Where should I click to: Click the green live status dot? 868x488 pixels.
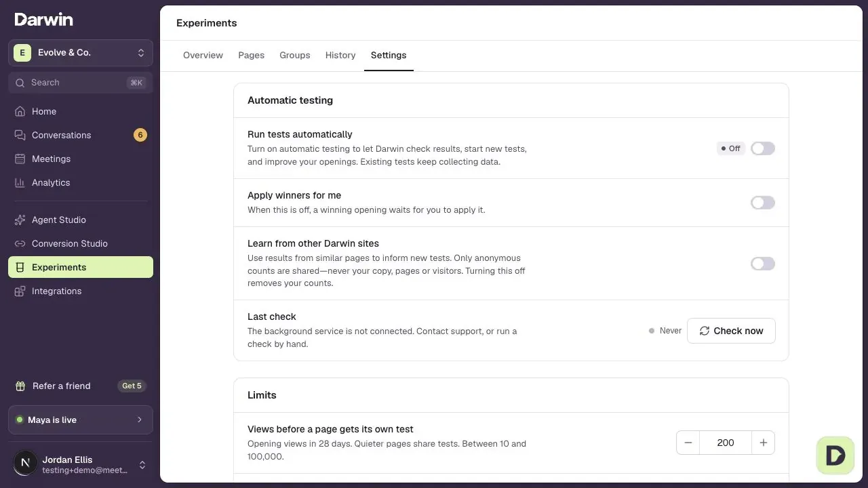[20, 420]
